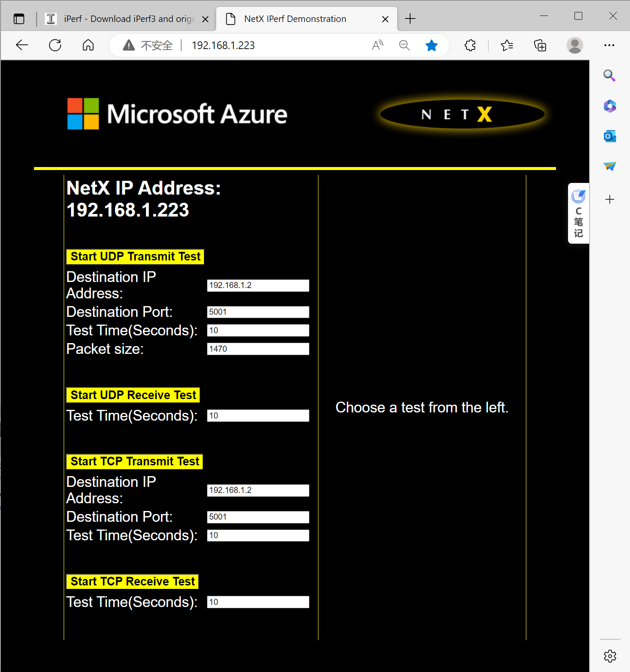Edit TCP transmit Test Time field
The height and width of the screenshot is (672, 630).
258,536
